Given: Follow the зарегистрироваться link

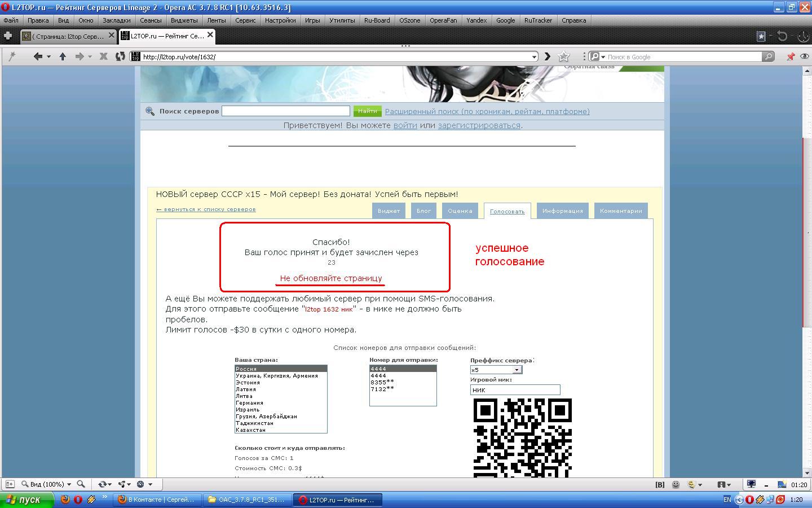Looking at the screenshot, I should (x=479, y=125).
